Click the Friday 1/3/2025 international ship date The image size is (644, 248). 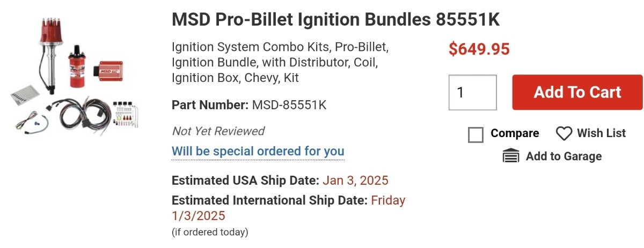pyautogui.click(x=289, y=208)
